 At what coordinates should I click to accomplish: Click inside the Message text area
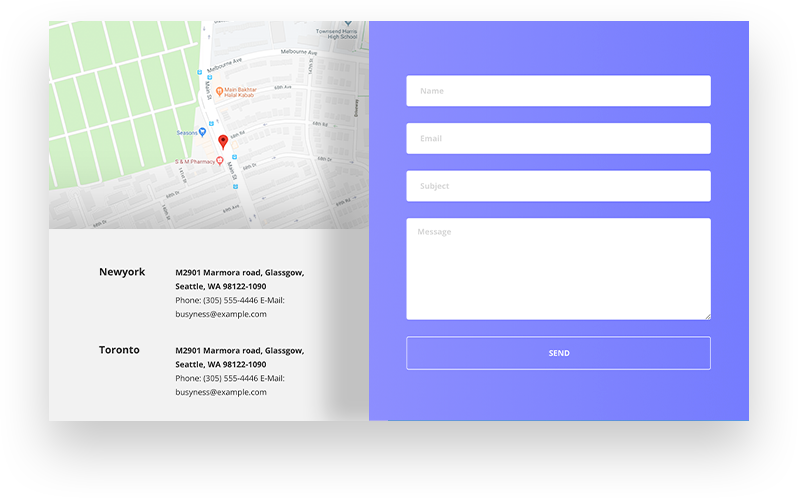click(x=558, y=269)
